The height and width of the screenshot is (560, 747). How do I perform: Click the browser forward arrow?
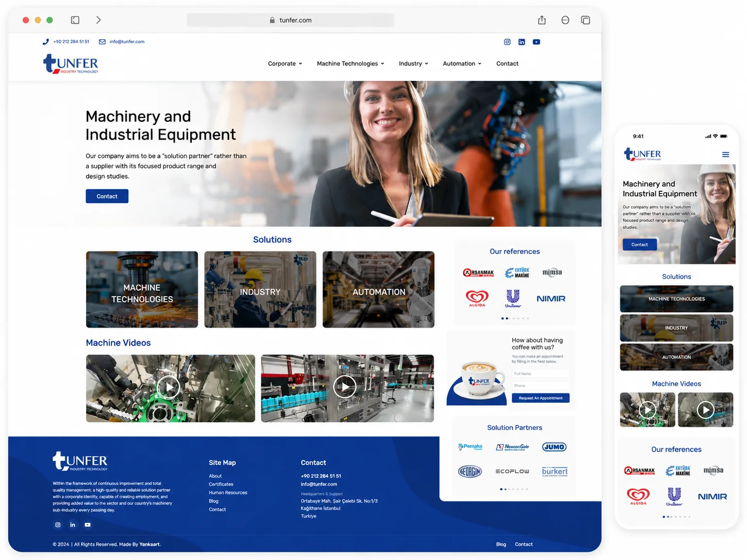99,20
